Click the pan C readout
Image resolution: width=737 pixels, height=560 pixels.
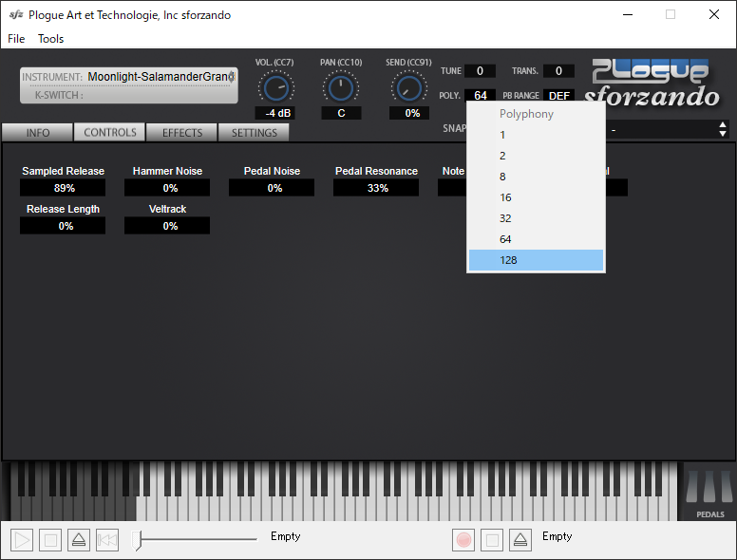341,113
